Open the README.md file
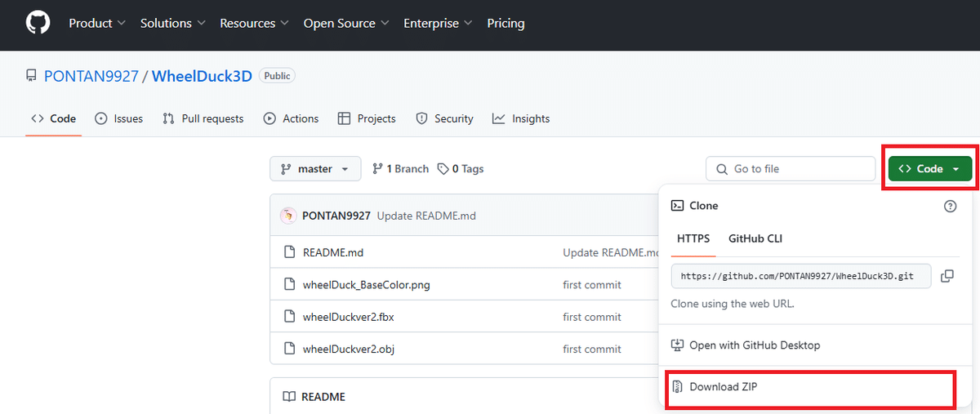Screen dimensions: 980x414 [332, 252]
